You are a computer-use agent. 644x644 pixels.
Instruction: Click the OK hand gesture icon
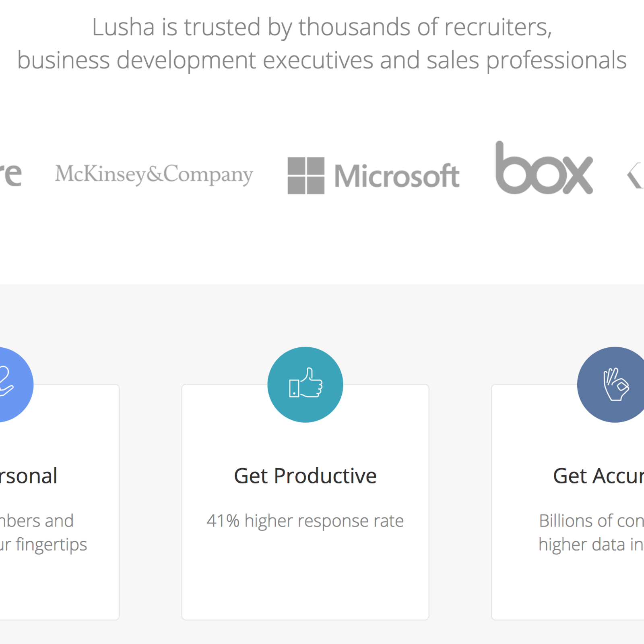point(615,384)
